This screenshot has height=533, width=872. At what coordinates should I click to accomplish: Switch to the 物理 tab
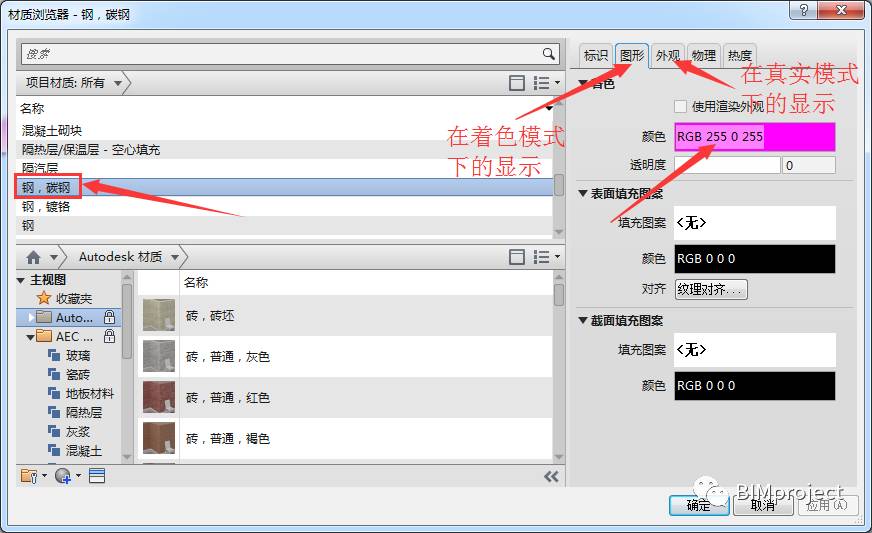[x=704, y=56]
